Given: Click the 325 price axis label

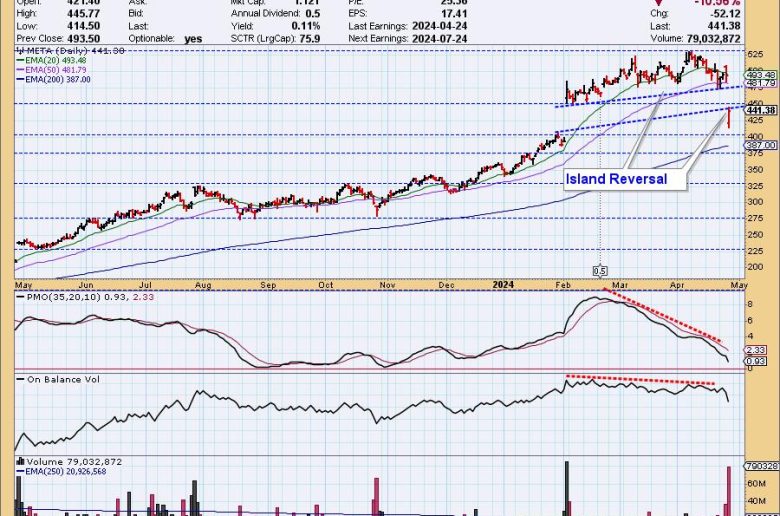Looking at the screenshot, I should pyautogui.click(x=755, y=186).
